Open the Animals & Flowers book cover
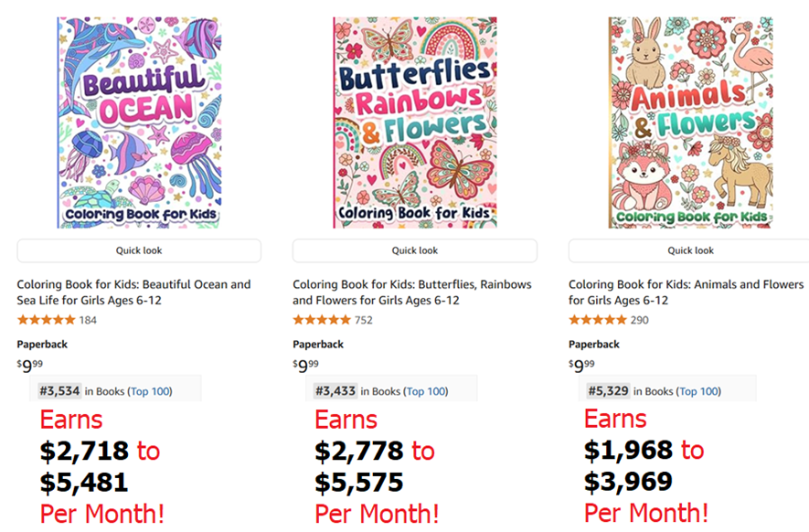Screen dimensions: 809x532 (690, 122)
